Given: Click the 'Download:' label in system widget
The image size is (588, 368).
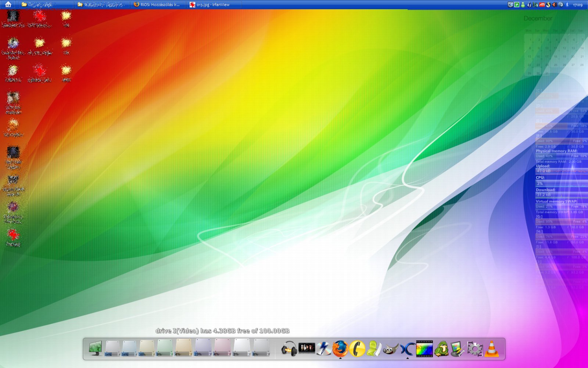Looking at the screenshot, I should 545,190.
